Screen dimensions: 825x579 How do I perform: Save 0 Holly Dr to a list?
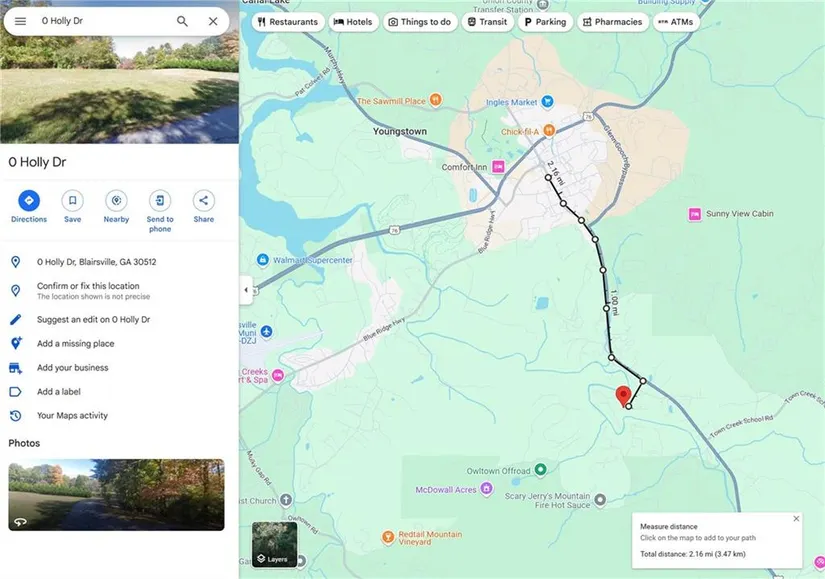[72, 201]
